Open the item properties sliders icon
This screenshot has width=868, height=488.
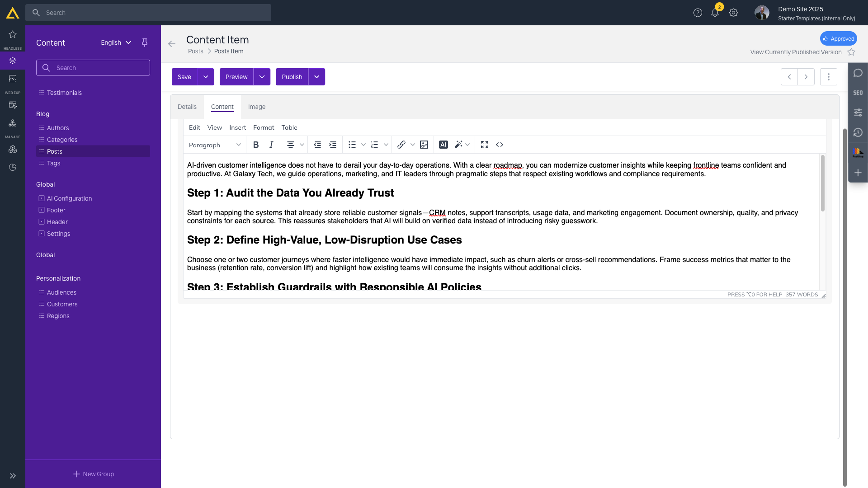pos(858,113)
